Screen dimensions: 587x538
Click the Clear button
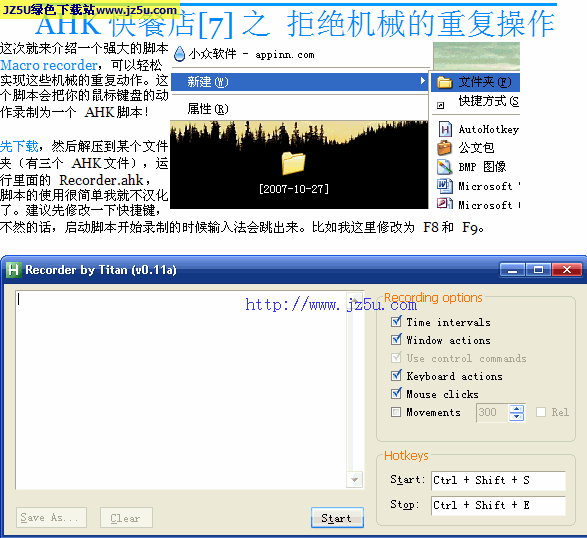[126, 518]
